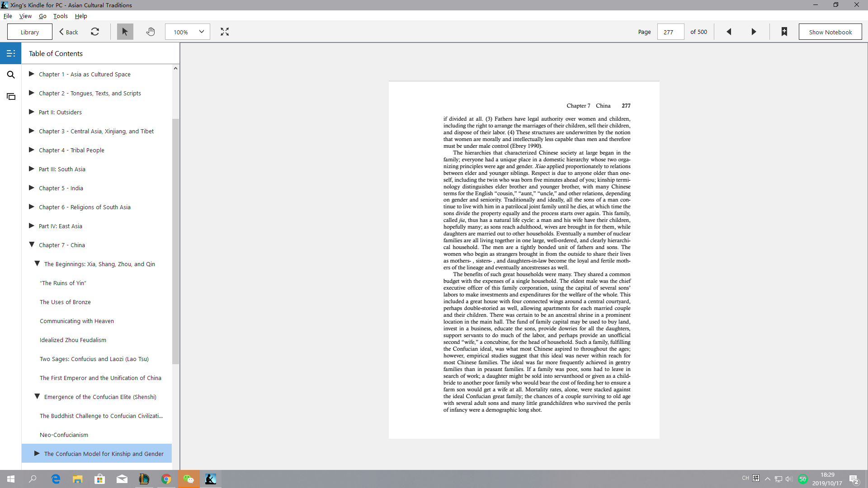868x488 pixels.
Task: Open the Tools menu
Action: coord(61,16)
